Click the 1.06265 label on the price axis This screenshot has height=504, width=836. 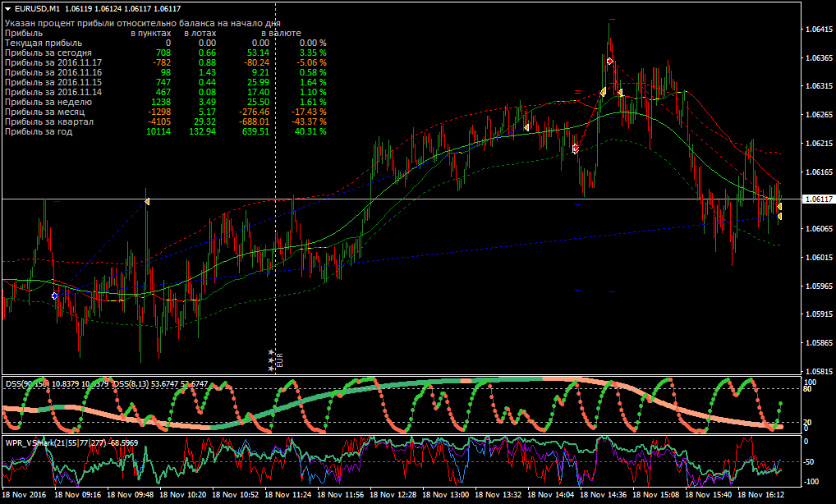tap(820, 115)
